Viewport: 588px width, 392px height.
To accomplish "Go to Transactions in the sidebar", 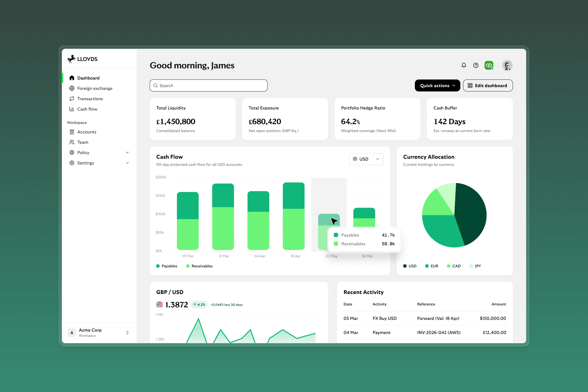I will pyautogui.click(x=90, y=99).
